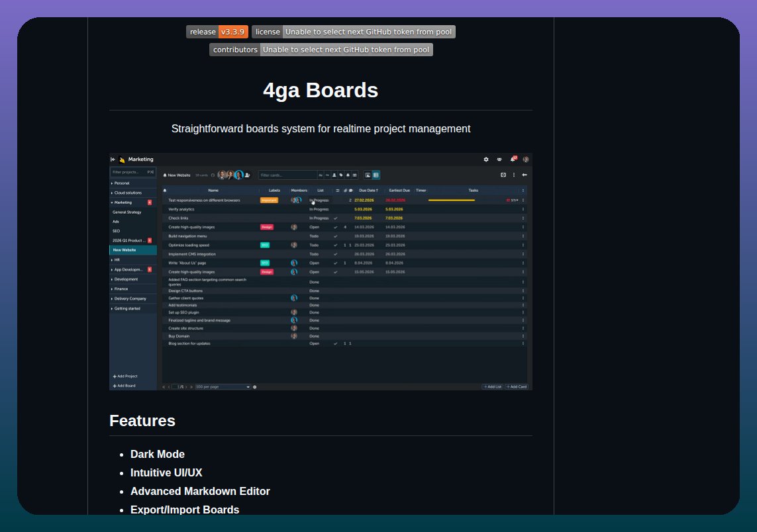Screen dimensions: 757x532
Task: Click Add Board in sidebar
Action: [x=124, y=386]
